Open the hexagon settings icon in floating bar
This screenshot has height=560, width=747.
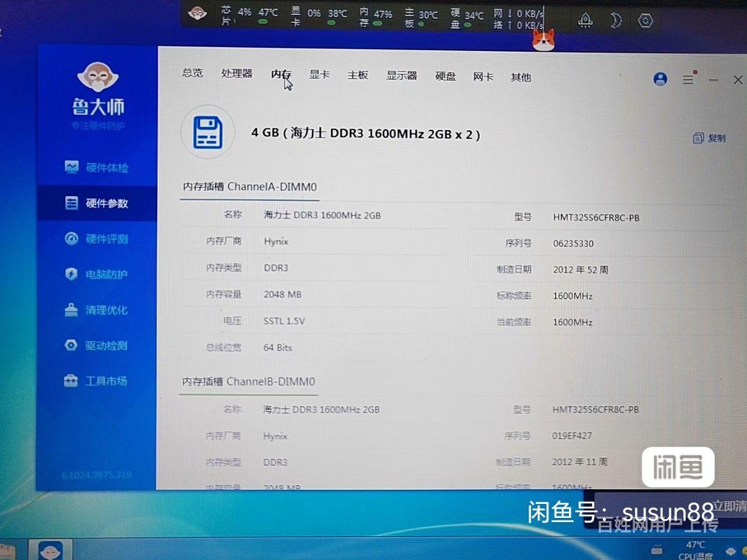(x=645, y=21)
